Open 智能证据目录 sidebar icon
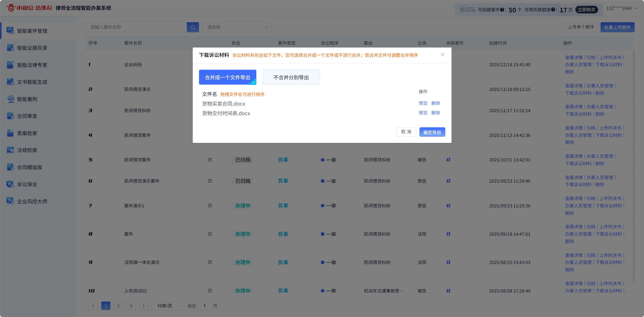644x317 pixels. pyautogui.click(x=10, y=48)
